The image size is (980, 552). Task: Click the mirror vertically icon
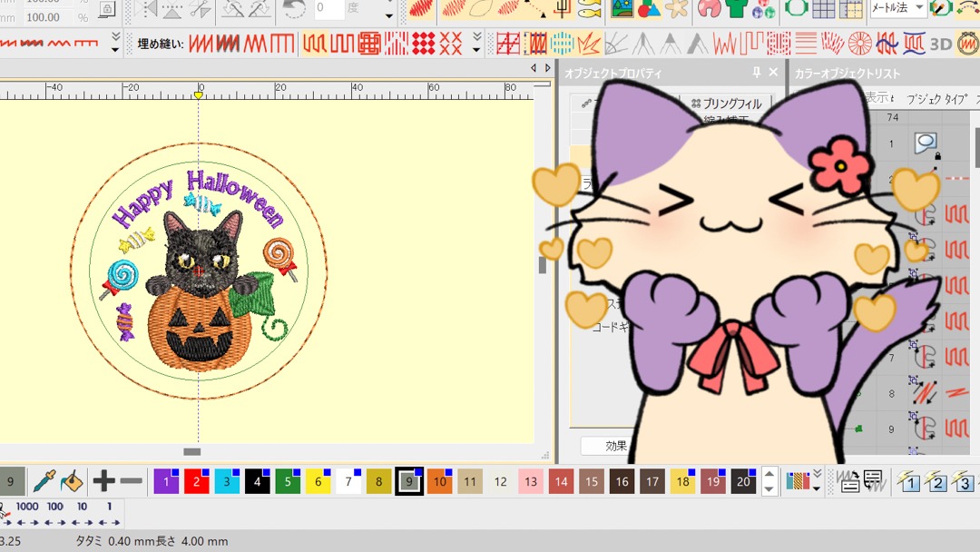(172, 9)
